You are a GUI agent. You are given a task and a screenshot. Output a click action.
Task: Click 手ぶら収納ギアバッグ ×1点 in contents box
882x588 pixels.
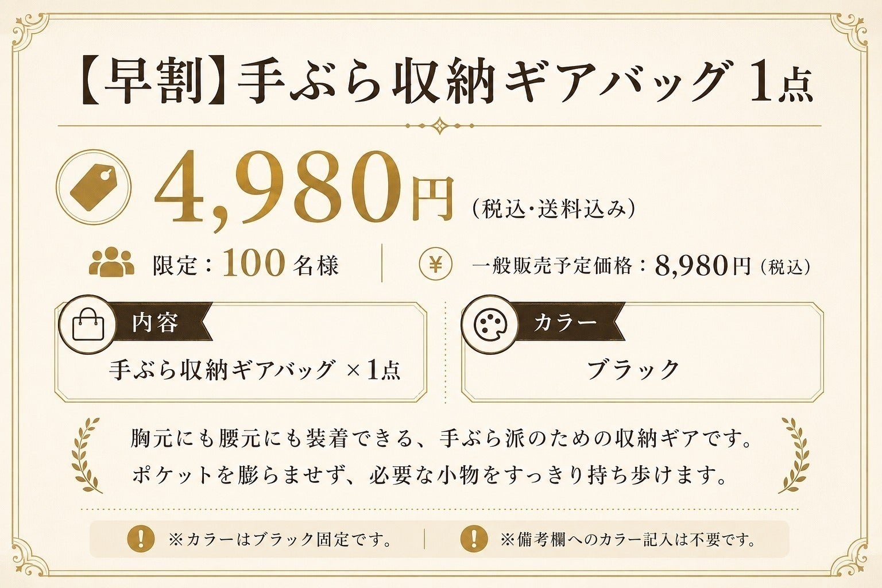coord(255,370)
